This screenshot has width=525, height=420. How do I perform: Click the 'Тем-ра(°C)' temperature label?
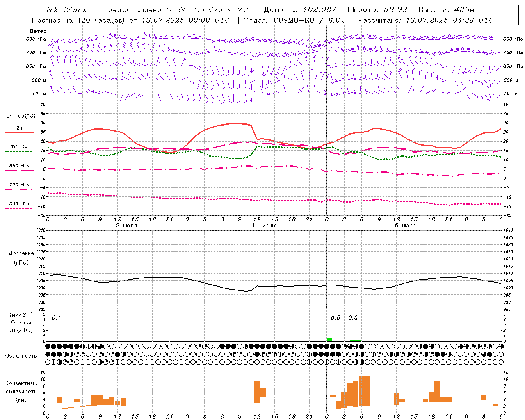coord(19,116)
